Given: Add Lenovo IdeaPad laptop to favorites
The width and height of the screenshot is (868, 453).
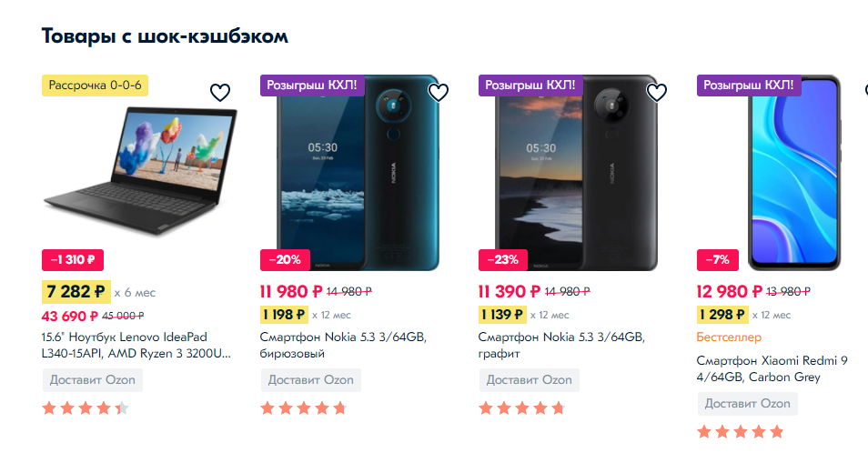Looking at the screenshot, I should point(220,93).
